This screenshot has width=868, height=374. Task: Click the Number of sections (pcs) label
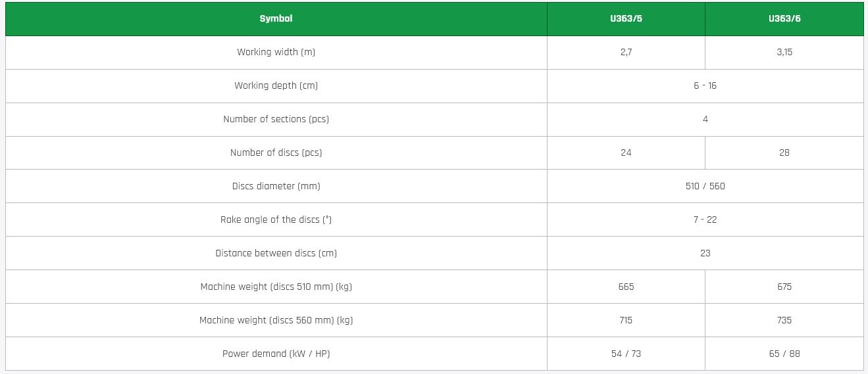pyautogui.click(x=276, y=119)
